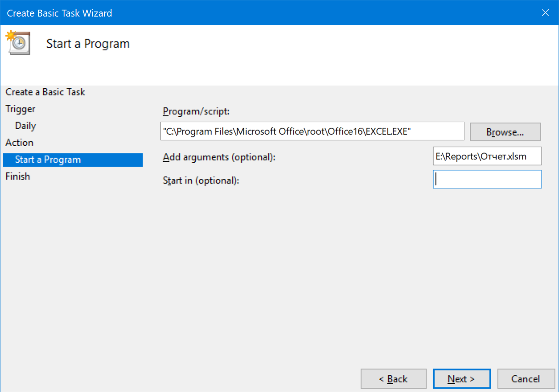Click the Add arguments field with Отчет.xlsm
The height and width of the screenshot is (392, 559).
(x=487, y=156)
